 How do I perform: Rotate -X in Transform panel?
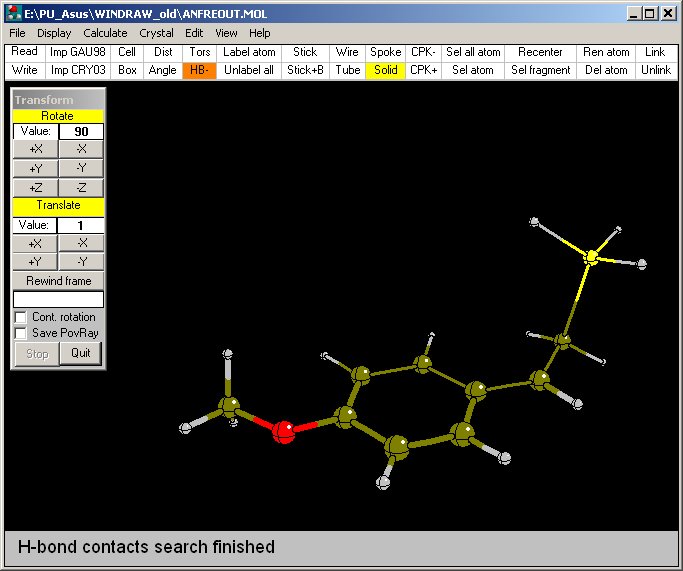(81, 149)
